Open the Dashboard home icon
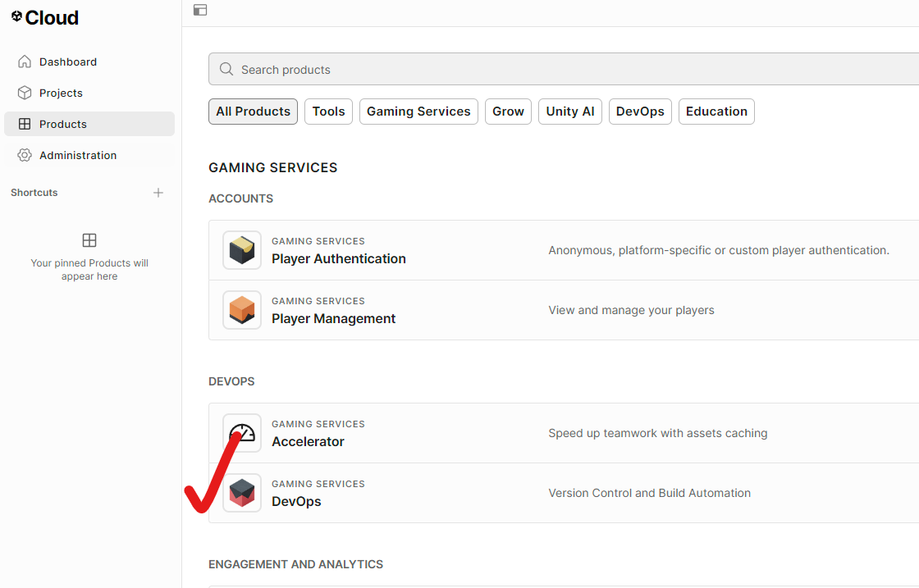This screenshot has height=588, width=919. [25, 62]
